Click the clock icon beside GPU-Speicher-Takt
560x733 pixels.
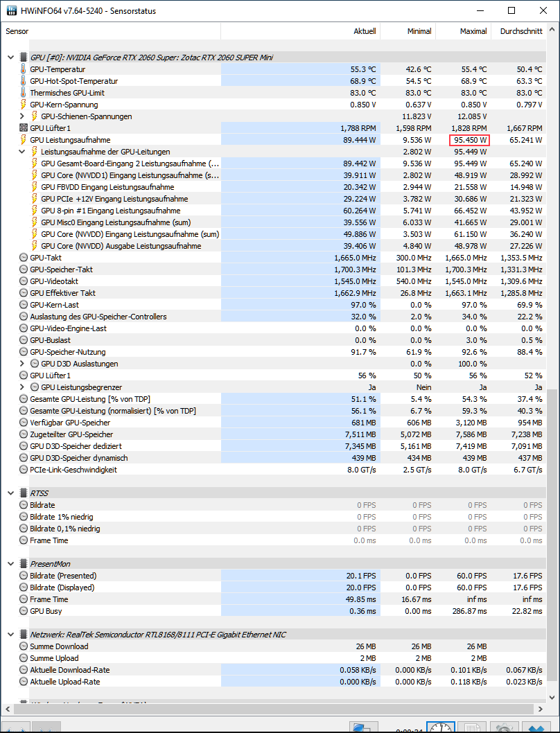click(24, 270)
